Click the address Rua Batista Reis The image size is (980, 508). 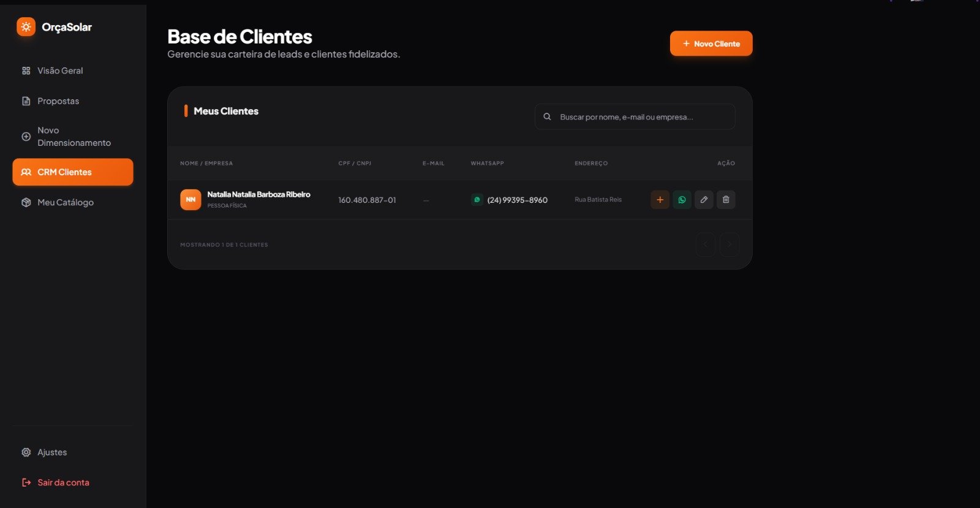tap(598, 200)
